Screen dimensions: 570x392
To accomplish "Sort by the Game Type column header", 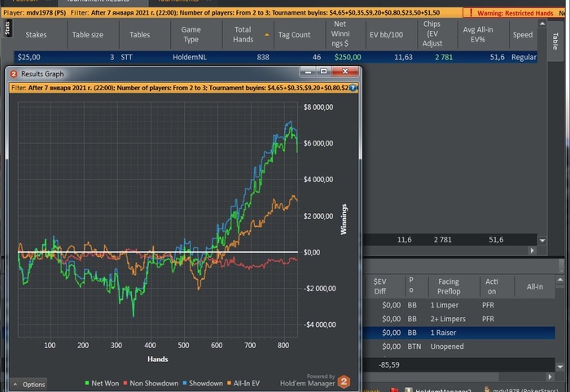I will point(191,35).
